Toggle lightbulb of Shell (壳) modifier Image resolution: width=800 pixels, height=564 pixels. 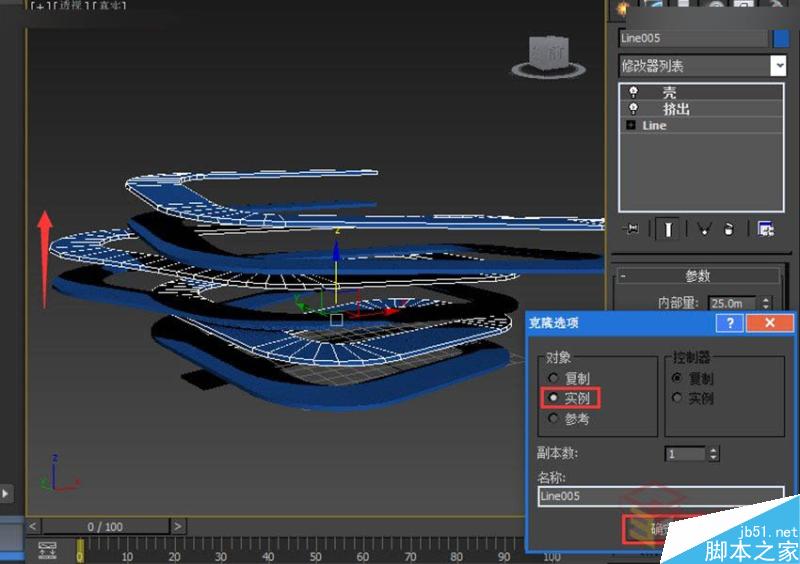pyautogui.click(x=633, y=92)
